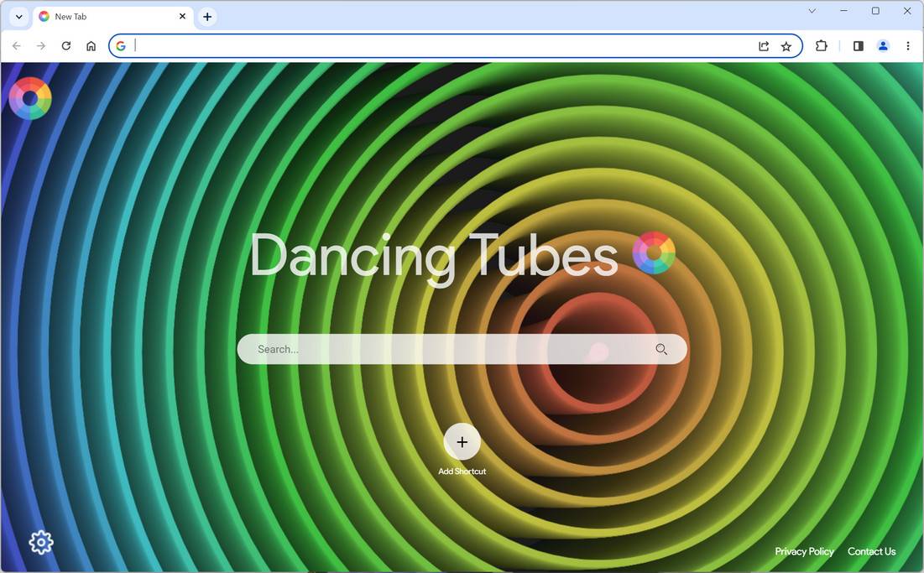The image size is (924, 573).
Task: Click the search magnifier in the page search bar
Action: click(x=660, y=349)
